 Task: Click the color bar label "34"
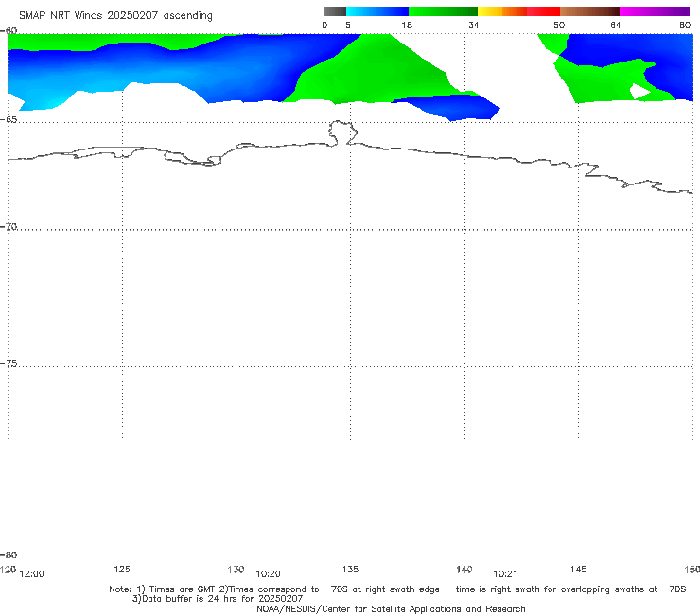474,25
